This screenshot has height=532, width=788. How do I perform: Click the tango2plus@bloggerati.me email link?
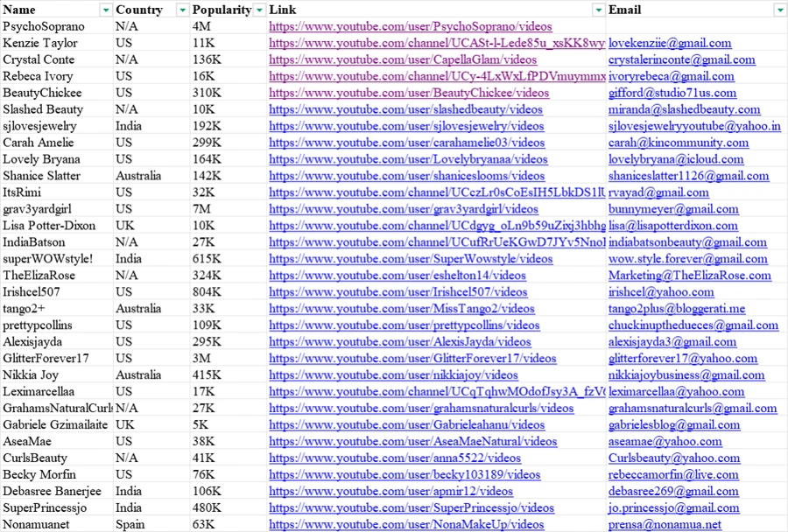click(x=677, y=309)
